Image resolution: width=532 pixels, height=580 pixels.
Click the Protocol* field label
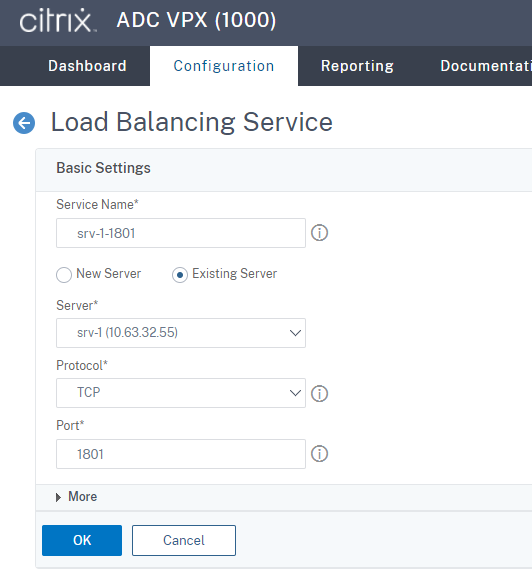tap(82, 365)
